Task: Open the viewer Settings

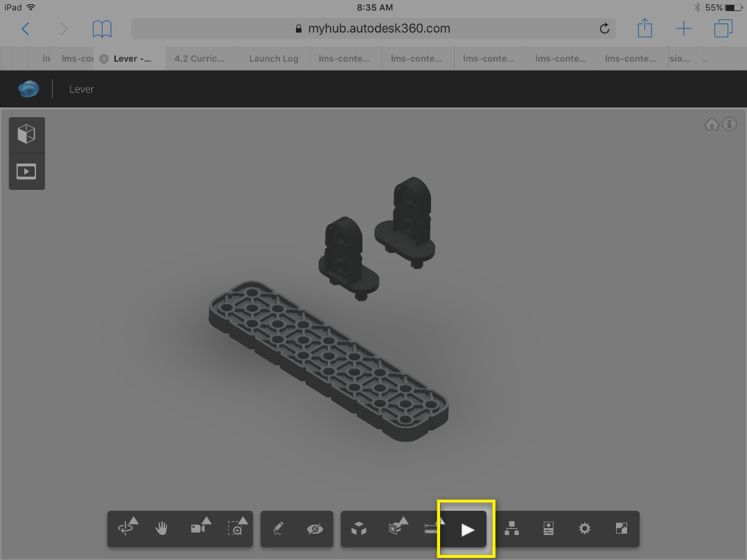Action: 584,529
